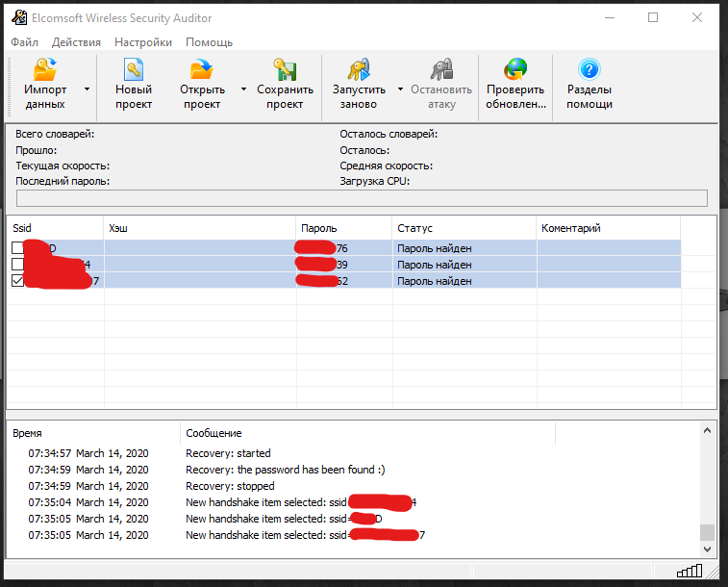
Task: Click the Остановить атаку icon
Action: pos(441,71)
